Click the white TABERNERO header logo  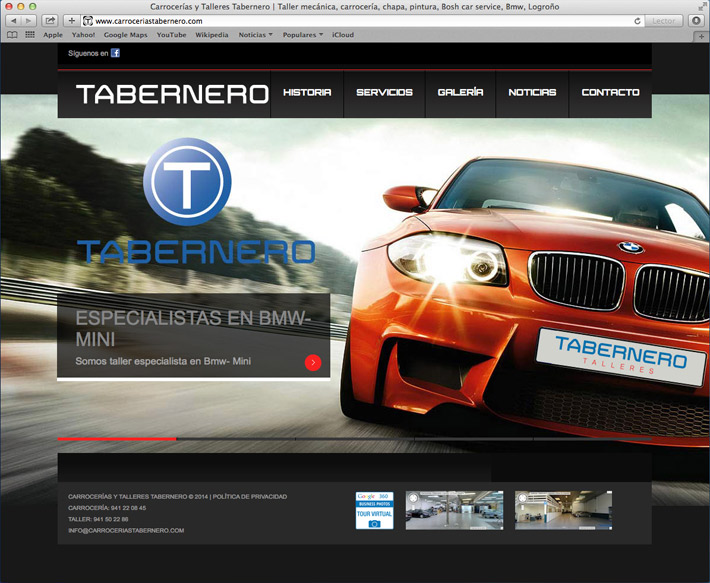point(173,94)
